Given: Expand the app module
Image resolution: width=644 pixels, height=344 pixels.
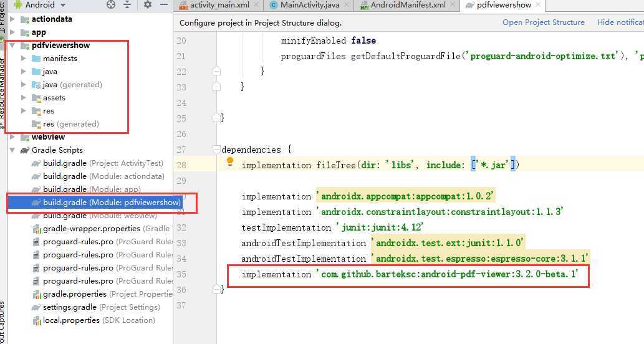Looking at the screenshot, I should click(x=12, y=32).
